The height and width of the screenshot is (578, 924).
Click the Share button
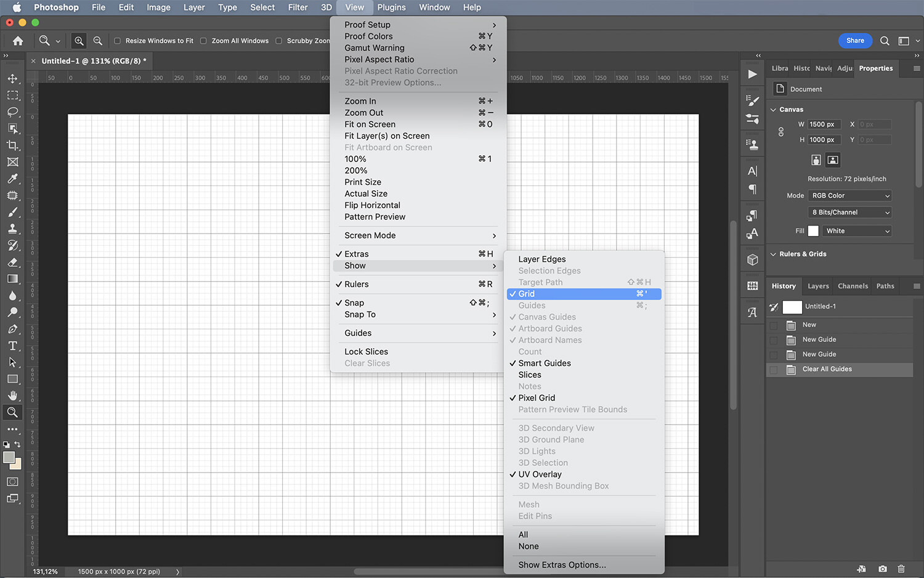coord(855,41)
